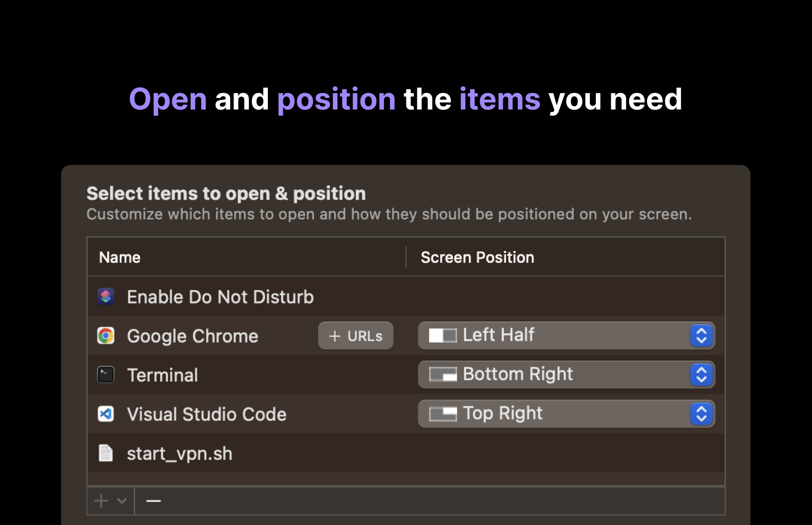Viewport: 812px width, 525px height.
Task: Select the start_vpn.sh row label
Action: pos(180,454)
